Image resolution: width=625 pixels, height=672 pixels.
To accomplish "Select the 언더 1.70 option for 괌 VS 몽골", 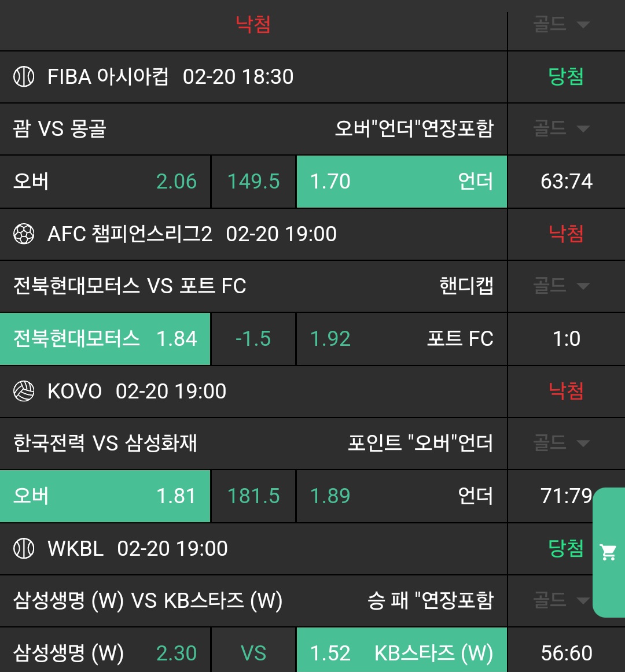I will click(401, 182).
